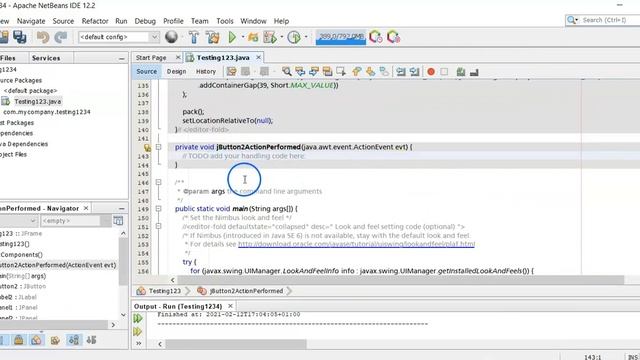The height and width of the screenshot is (360, 640).
Task: Select Source view button
Action: 147,71
